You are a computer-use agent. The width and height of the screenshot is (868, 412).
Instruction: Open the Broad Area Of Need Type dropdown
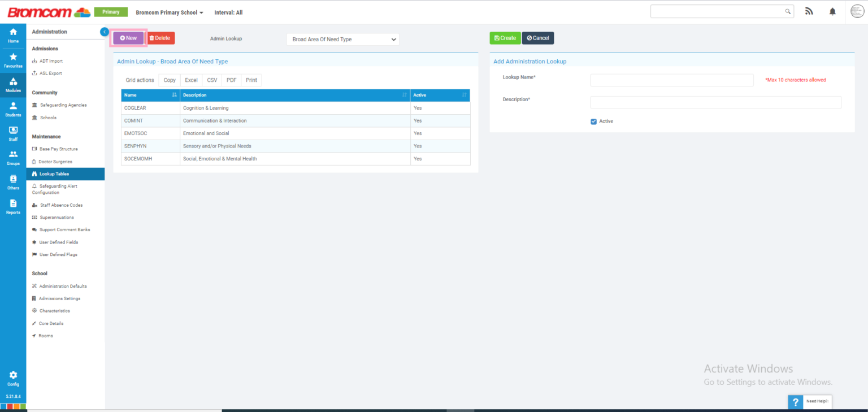(342, 39)
